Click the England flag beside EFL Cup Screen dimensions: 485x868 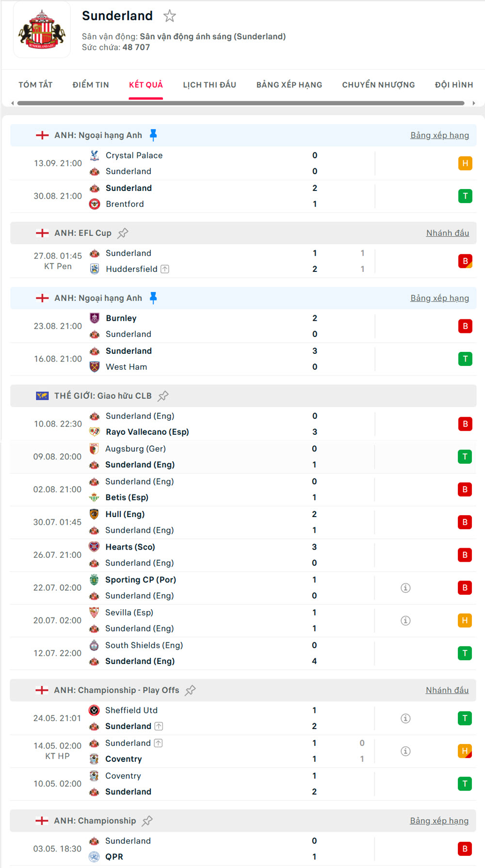43,233
